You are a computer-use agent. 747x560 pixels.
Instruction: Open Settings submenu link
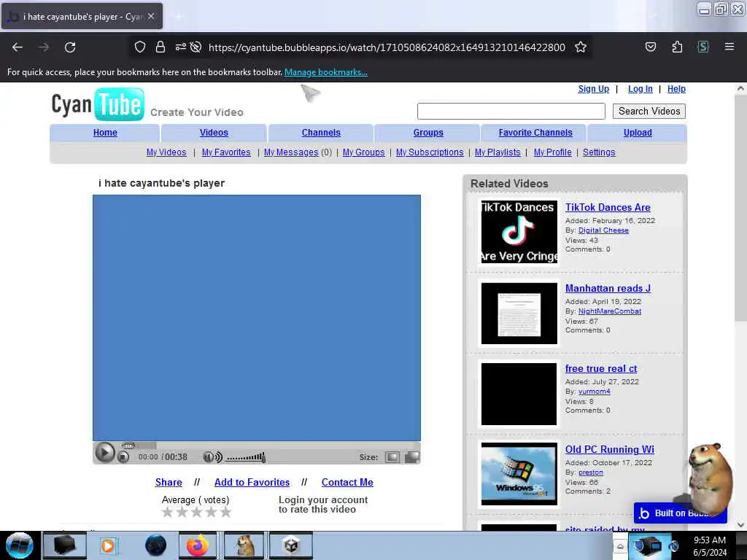click(x=599, y=152)
